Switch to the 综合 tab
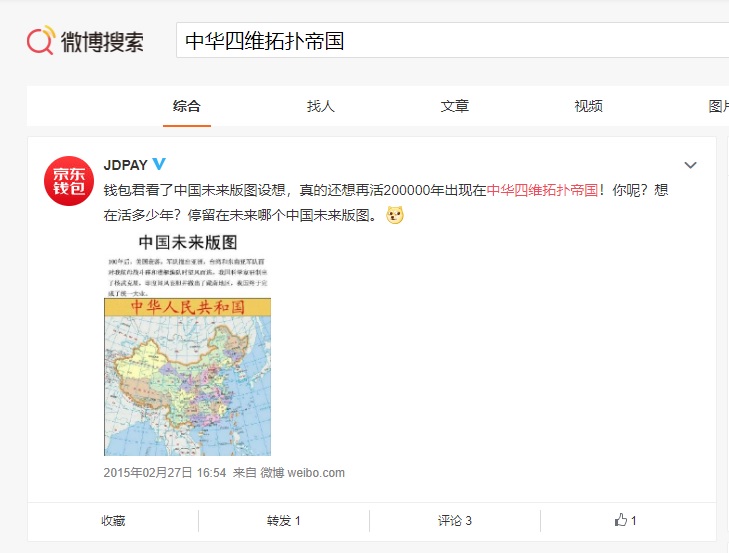 coord(186,106)
